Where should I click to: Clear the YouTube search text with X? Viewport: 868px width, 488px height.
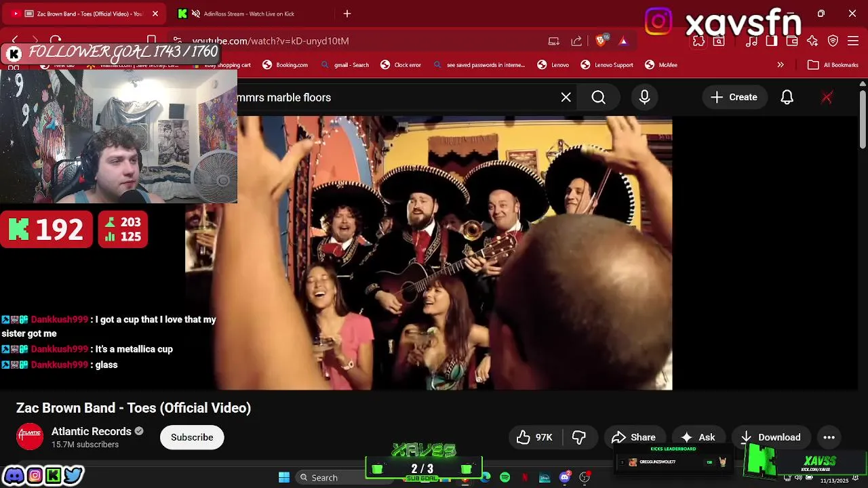[566, 98]
